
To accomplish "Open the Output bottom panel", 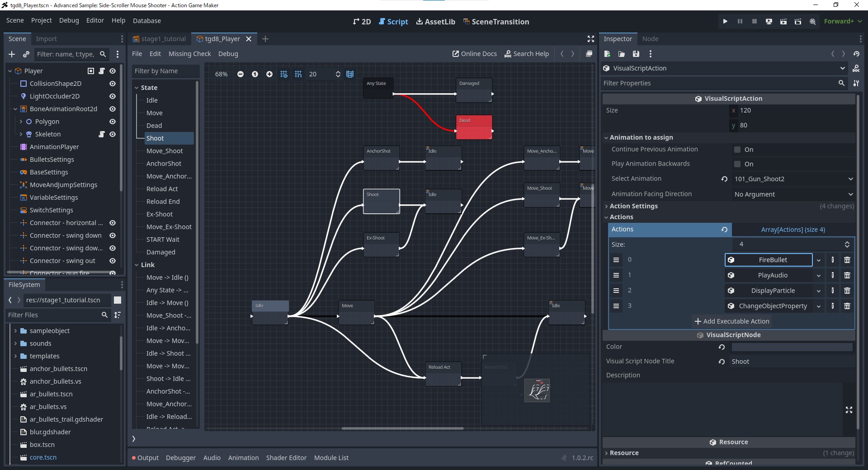I will point(145,458).
